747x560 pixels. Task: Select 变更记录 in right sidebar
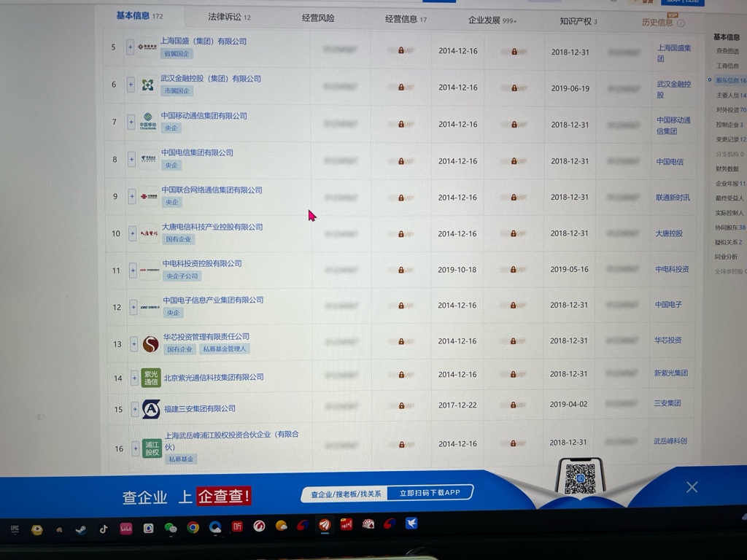(731, 139)
